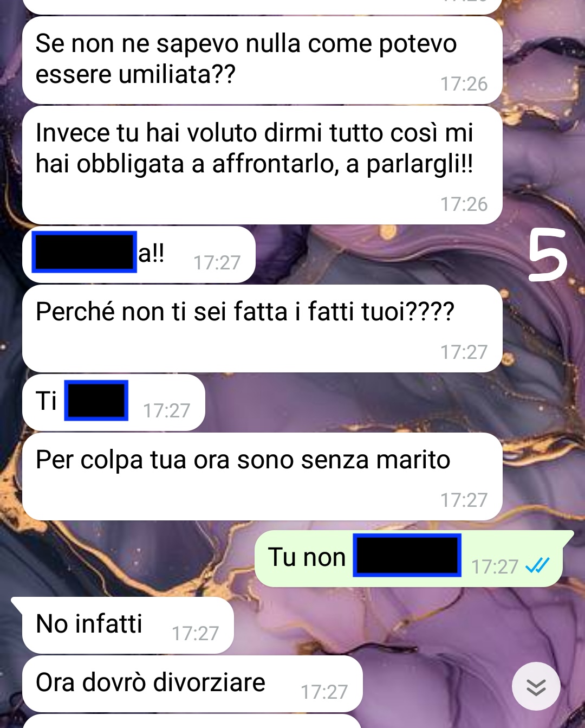Tap message 'Perché non ti sei fatta i fatti tuoi????'
The height and width of the screenshot is (728, 585).
(262, 328)
